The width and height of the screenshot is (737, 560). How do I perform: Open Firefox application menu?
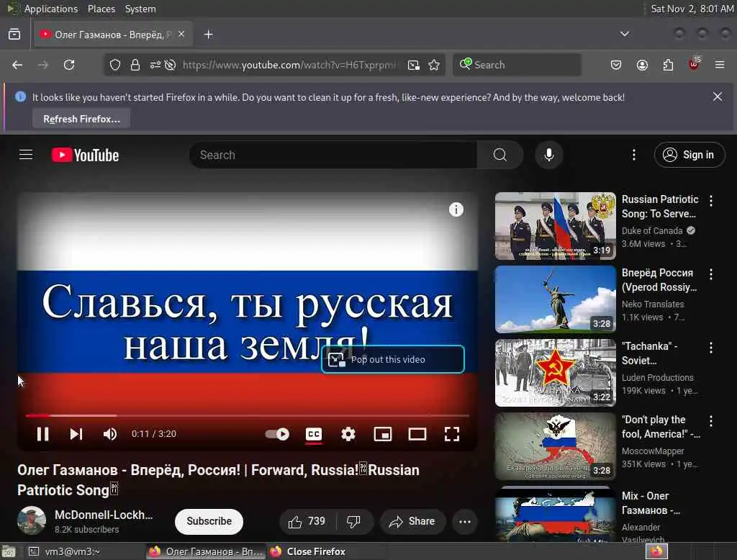tap(720, 65)
